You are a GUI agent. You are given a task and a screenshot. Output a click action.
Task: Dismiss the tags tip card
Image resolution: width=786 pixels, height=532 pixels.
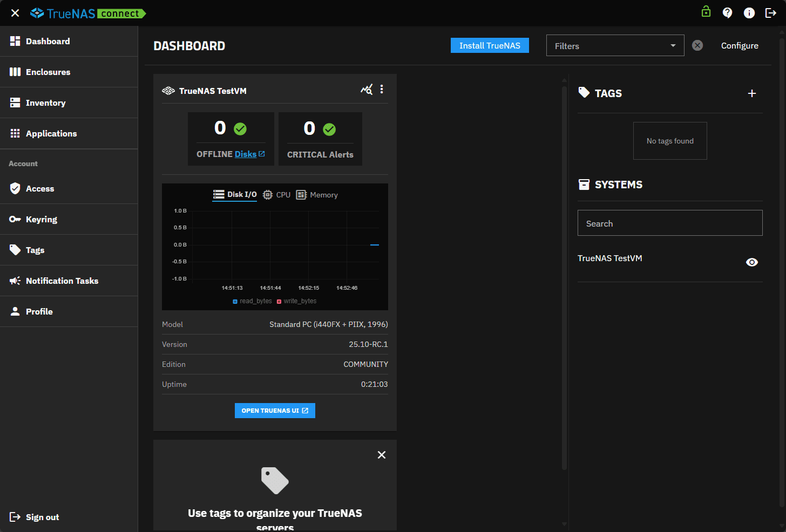[382, 455]
